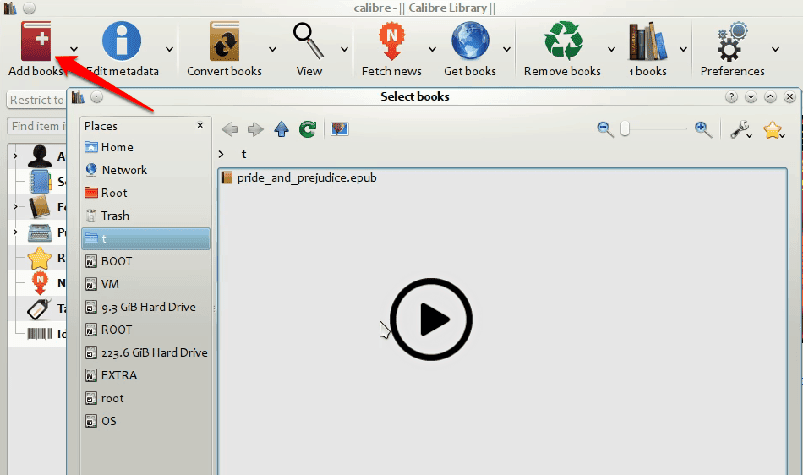804x475 pixels.
Task: Click the Rating star icon in Tag browser
Action: tap(39, 258)
